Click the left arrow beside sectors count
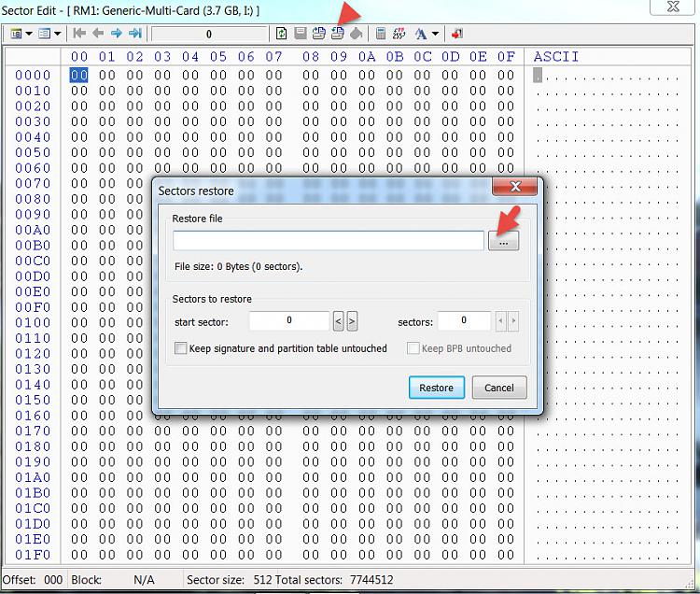700x594 pixels. click(501, 321)
